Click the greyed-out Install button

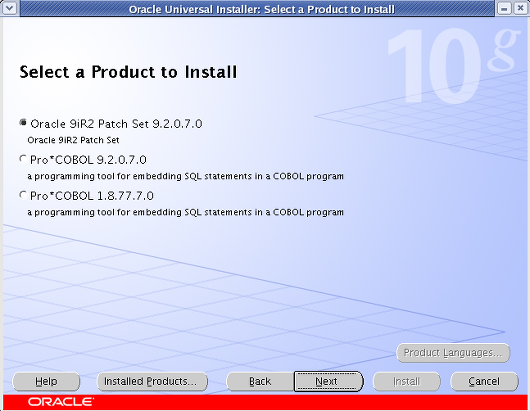click(407, 382)
